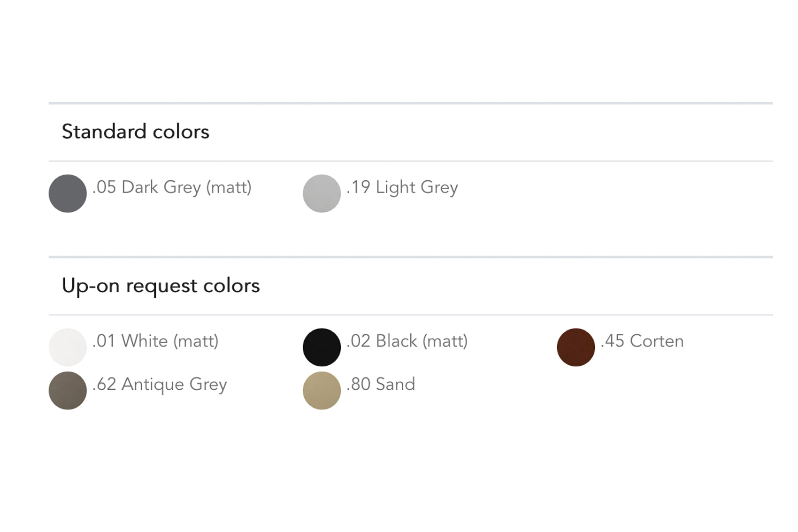Click the '.45 Corten' label text
The height and width of the screenshot is (532, 798).
642,341
